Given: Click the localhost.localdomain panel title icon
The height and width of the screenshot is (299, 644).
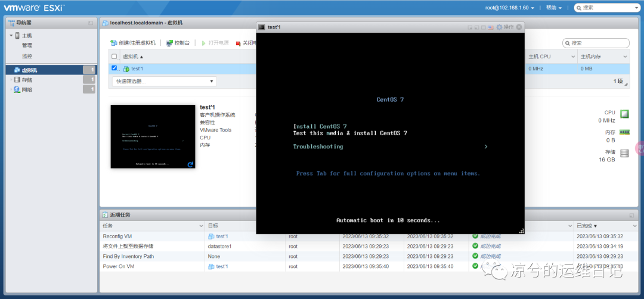Looking at the screenshot, I should 106,23.
